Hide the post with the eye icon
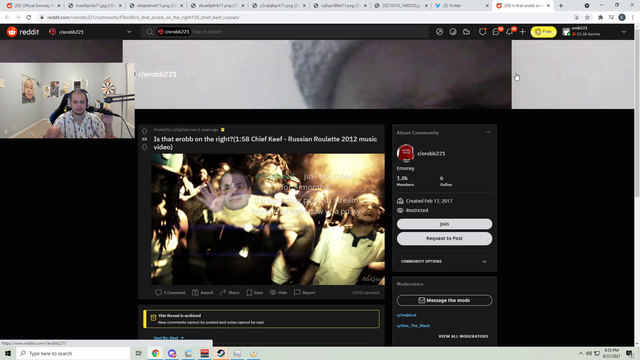This screenshot has width=640, height=360. [x=278, y=292]
